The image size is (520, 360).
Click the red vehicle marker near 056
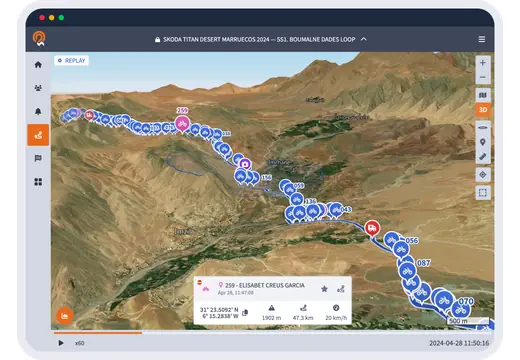tap(372, 228)
